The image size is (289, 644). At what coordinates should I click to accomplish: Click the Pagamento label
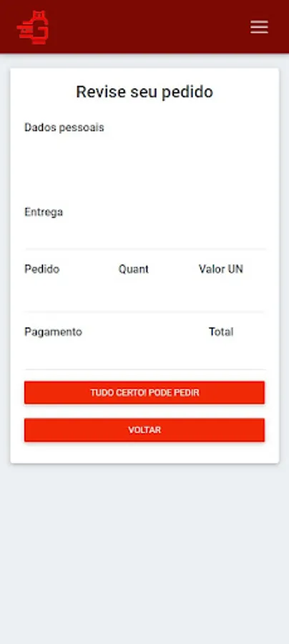[54, 332]
